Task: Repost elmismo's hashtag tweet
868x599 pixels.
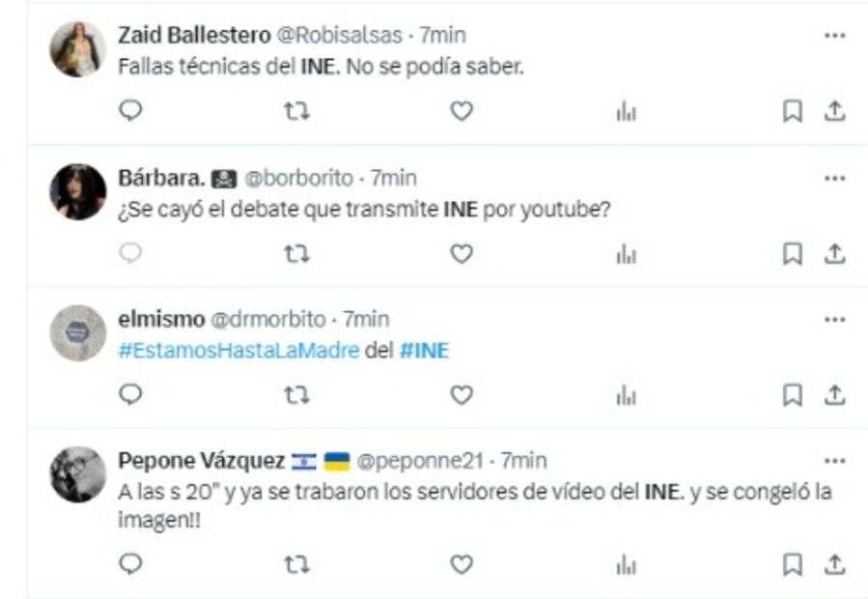Action: pyautogui.click(x=296, y=395)
